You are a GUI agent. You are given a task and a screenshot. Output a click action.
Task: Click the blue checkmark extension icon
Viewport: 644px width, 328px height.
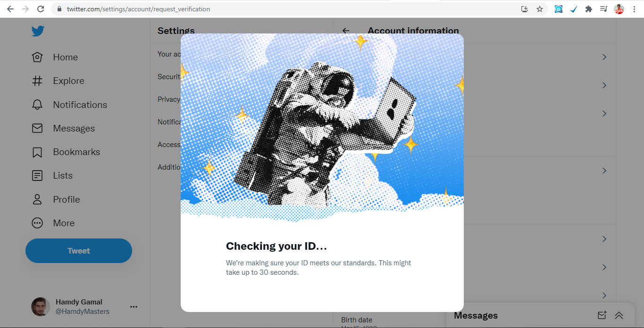(x=574, y=9)
